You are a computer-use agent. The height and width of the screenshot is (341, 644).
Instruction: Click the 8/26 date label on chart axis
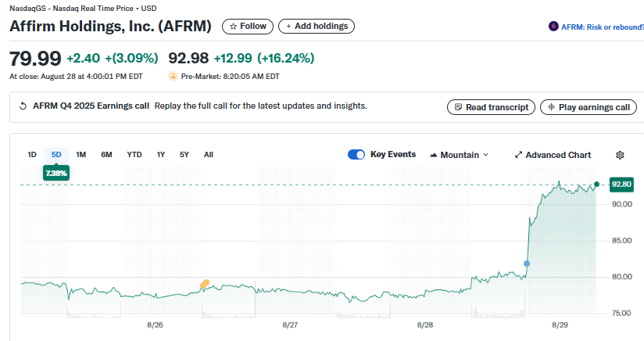coord(155,325)
